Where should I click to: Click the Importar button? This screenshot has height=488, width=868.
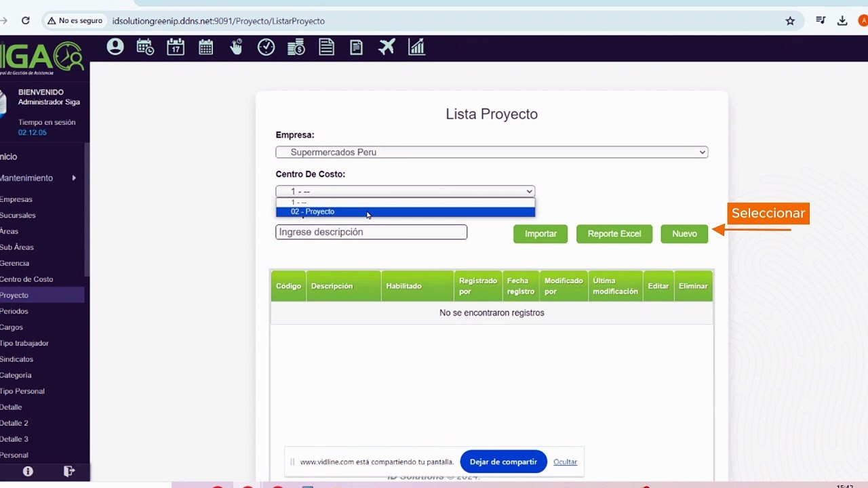(x=540, y=234)
